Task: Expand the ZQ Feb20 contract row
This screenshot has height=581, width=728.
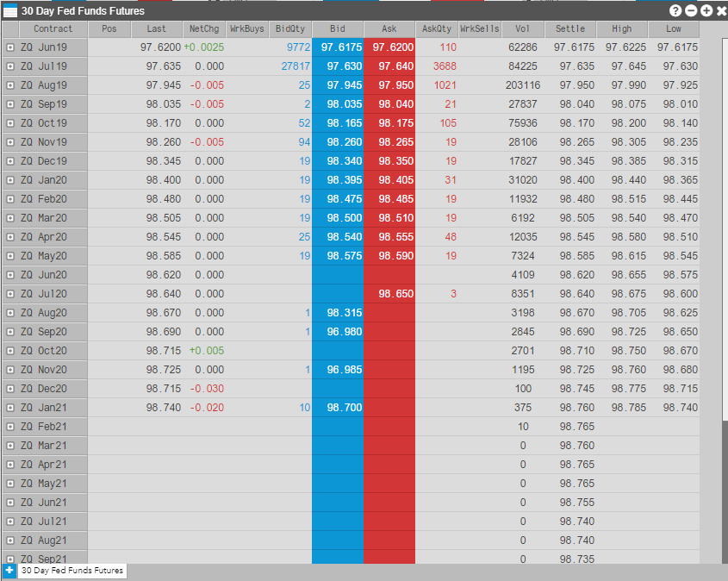Action: [10, 199]
